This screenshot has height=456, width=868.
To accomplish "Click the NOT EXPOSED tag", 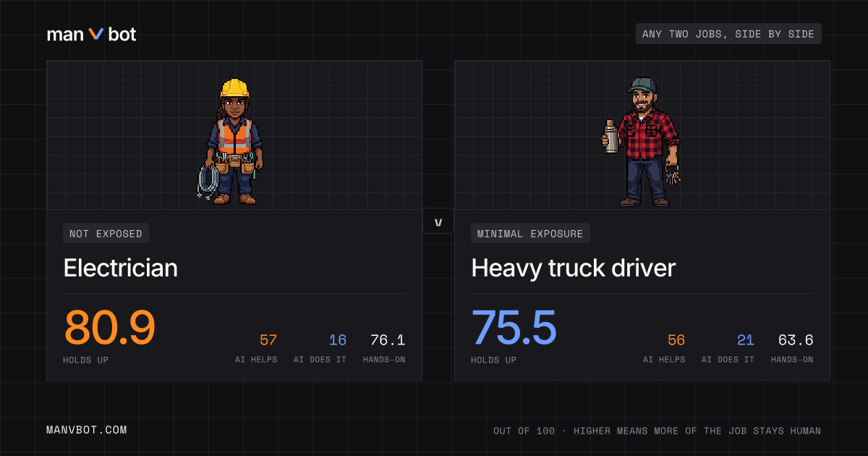I will (106, 233).
